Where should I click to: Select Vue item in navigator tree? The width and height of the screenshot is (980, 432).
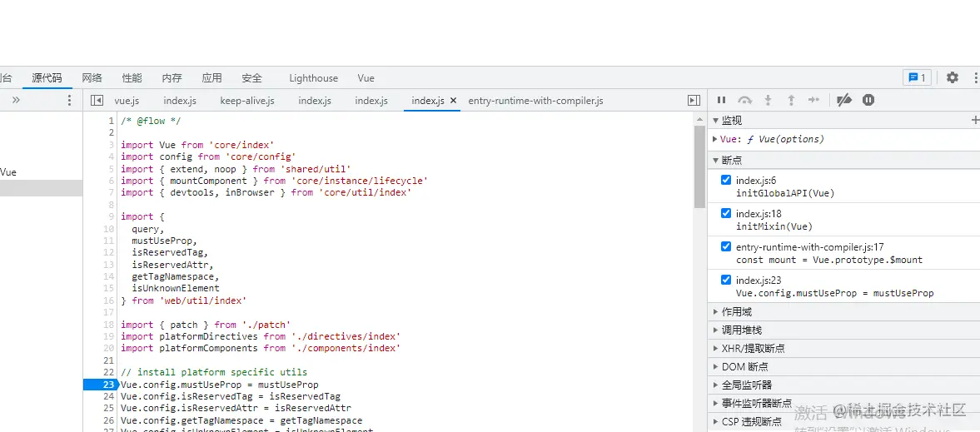click(x=8, y=172)
